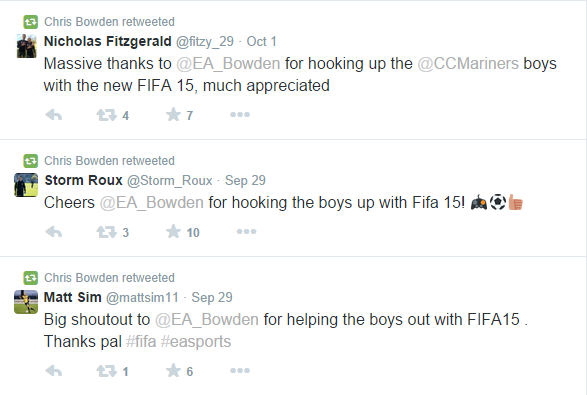Favorite Matt Sim's tweet with star
The height and width of the screenshot is (395, 587).
click(173, 371)
